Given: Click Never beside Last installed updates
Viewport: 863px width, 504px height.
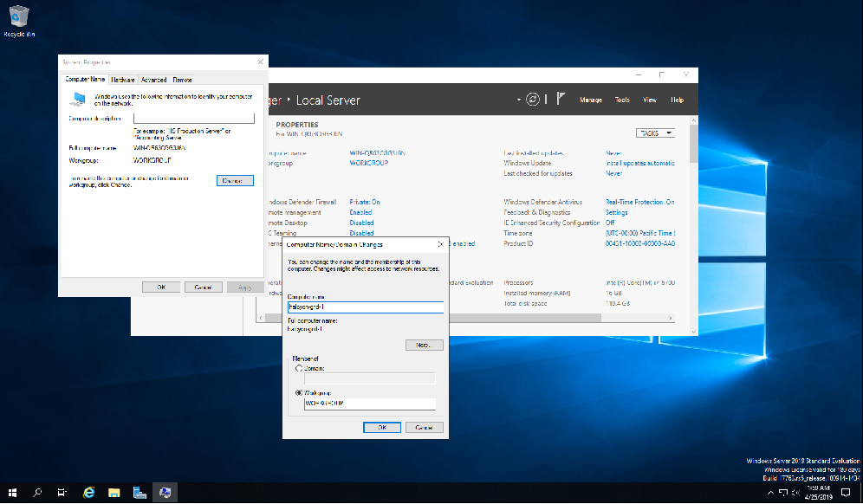Looking at the screenshot, I should (x=613, y=153).
